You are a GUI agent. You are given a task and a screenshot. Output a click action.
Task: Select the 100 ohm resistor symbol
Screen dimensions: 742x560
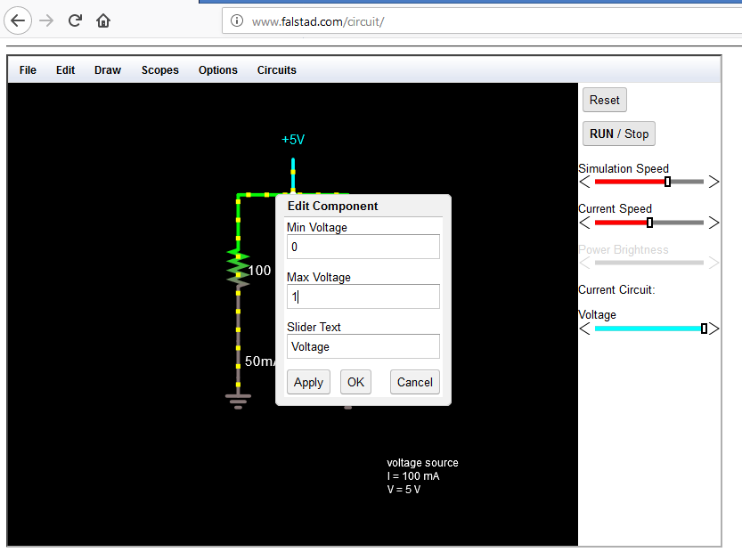238,269
